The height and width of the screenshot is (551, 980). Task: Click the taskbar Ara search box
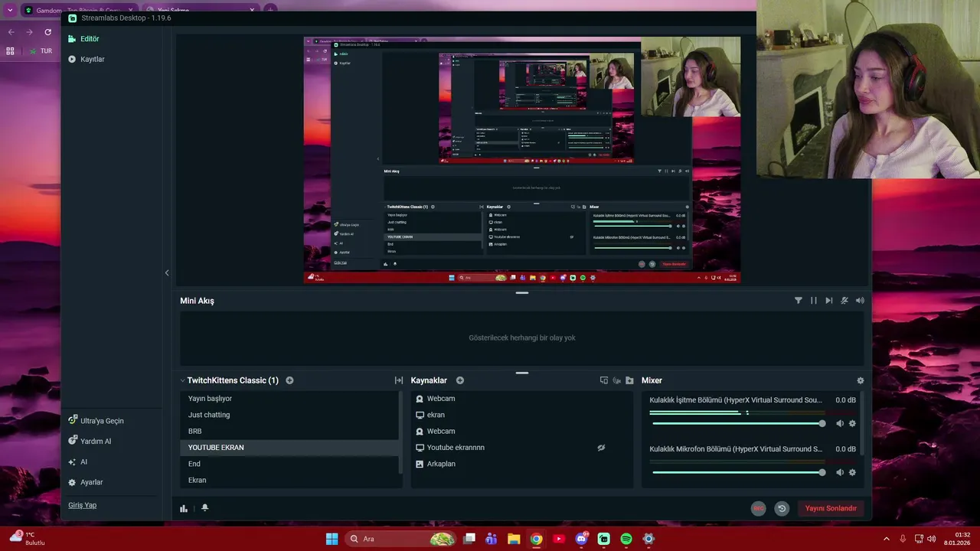point(402,539)
